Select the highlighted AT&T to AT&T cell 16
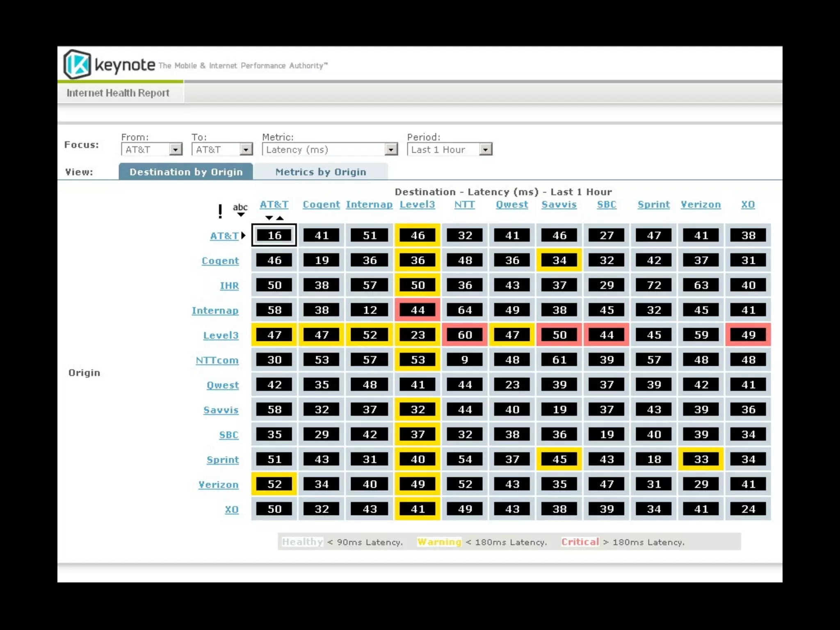Viewport: 840px width, 630px height. tap(274, 235)
